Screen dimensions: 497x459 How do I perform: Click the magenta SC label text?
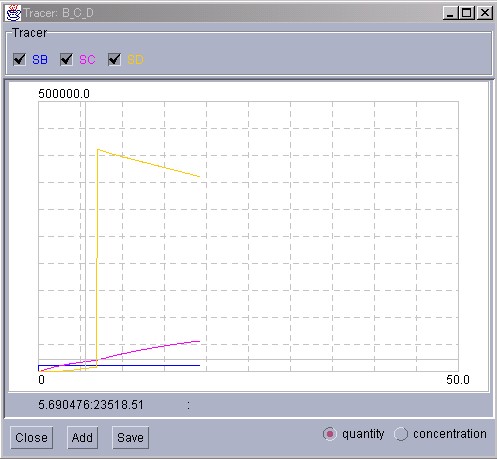[x=87, y=60]
